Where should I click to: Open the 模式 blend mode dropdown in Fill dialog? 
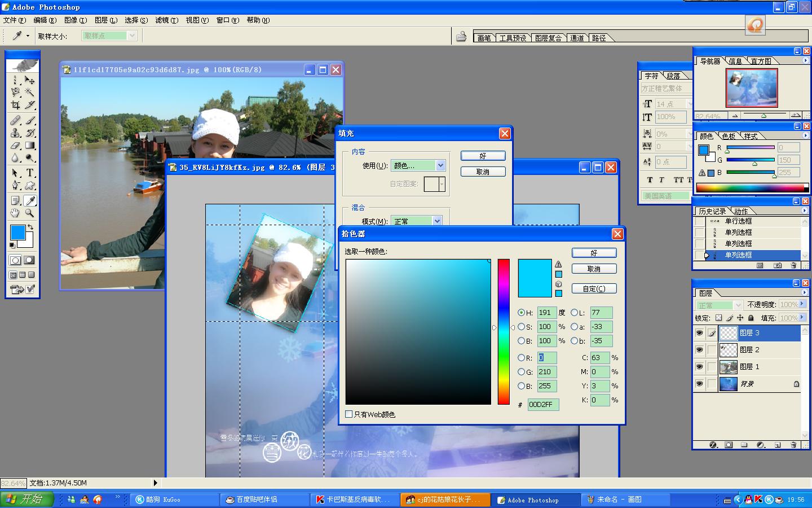[x=437, y=221]
